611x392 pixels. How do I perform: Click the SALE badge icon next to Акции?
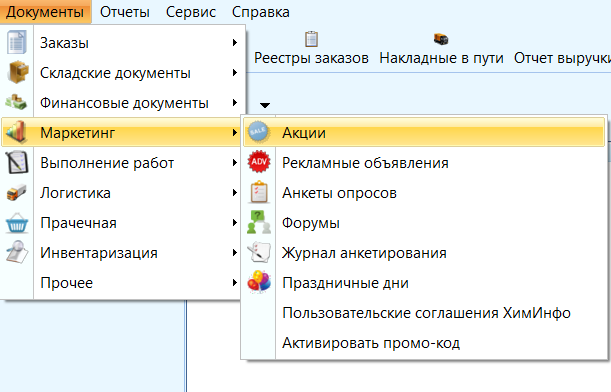pyautogui.click(x=259, y=132)
